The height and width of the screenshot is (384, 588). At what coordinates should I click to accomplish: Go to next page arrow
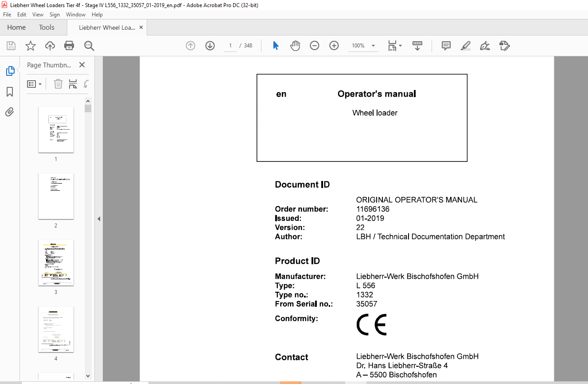pos(210,46)
